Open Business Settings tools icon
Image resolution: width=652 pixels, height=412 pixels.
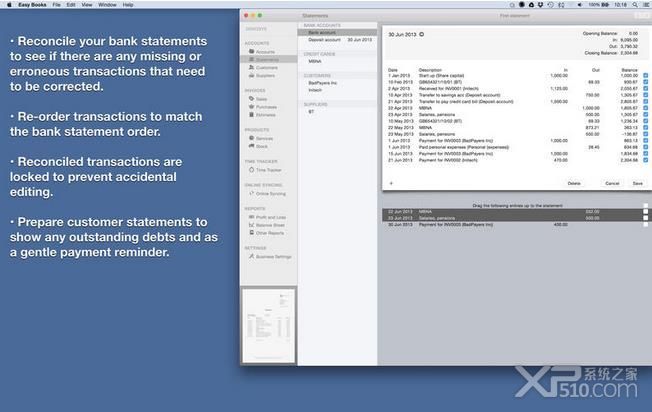[x=251, y=257]
